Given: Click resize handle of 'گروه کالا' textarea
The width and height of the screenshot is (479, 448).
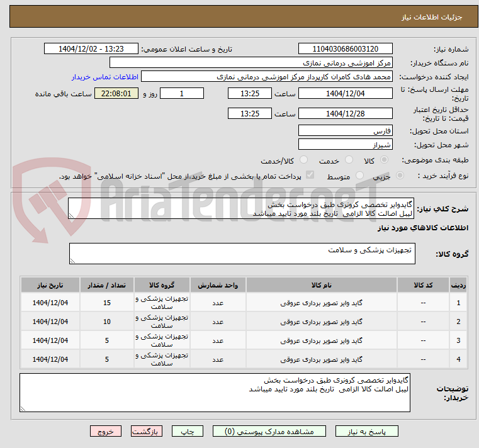Looking at the screenshot, I should tap(72, 260).
